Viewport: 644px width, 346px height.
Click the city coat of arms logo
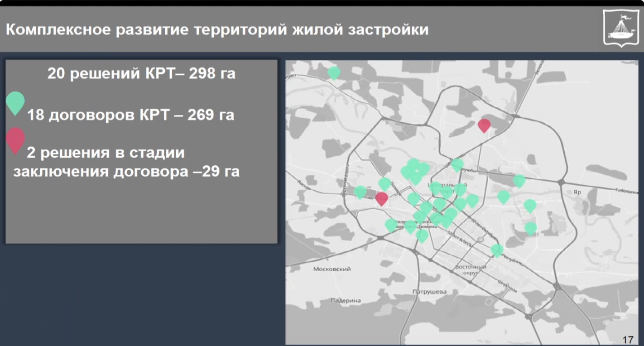tap(620, 28)
